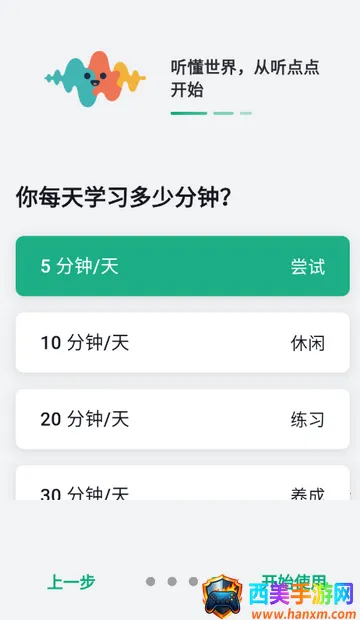
Task: Tap the 尝试 label on the green card
Action: (x=308, y=267)
